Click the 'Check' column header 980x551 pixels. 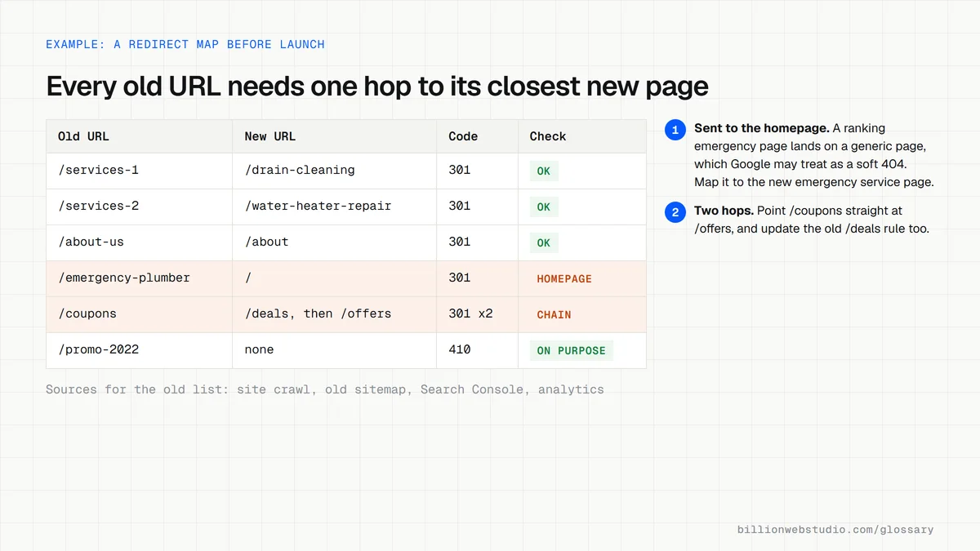point(581,136)
